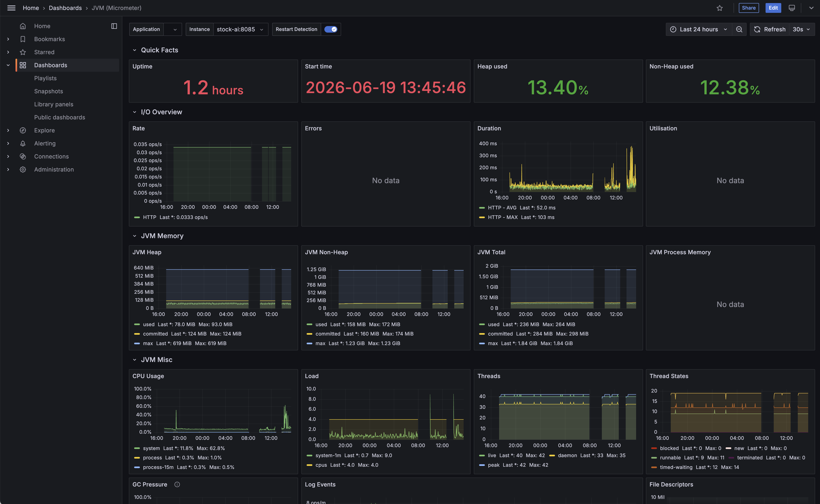
Task: Star this dashboard as favorite
Action: click(x=719, y=8)
